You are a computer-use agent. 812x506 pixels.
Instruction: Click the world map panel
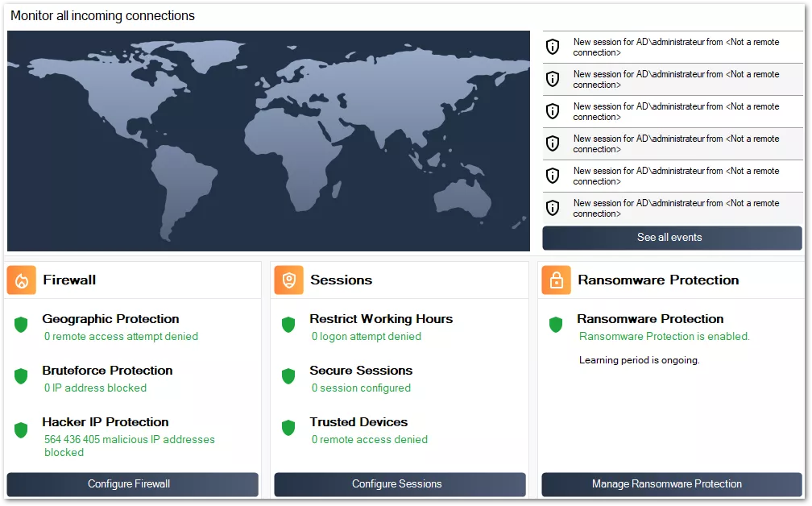coord(269,141)
